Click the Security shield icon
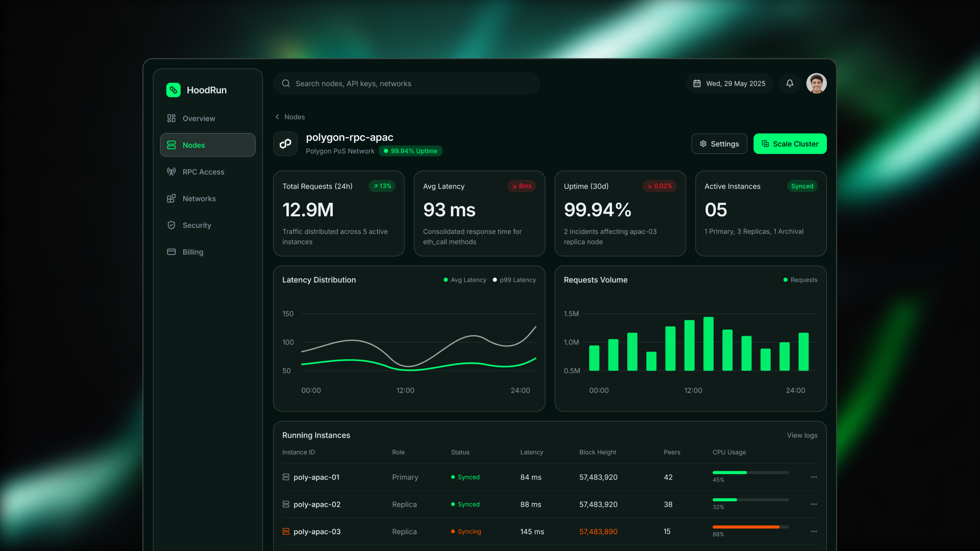 pyautogui.click(x=171, y=225)
